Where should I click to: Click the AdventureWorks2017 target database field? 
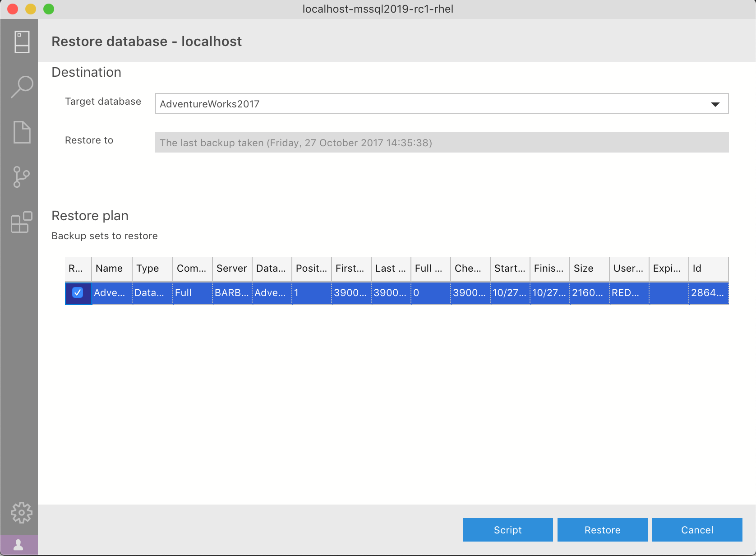click(429, 104)
